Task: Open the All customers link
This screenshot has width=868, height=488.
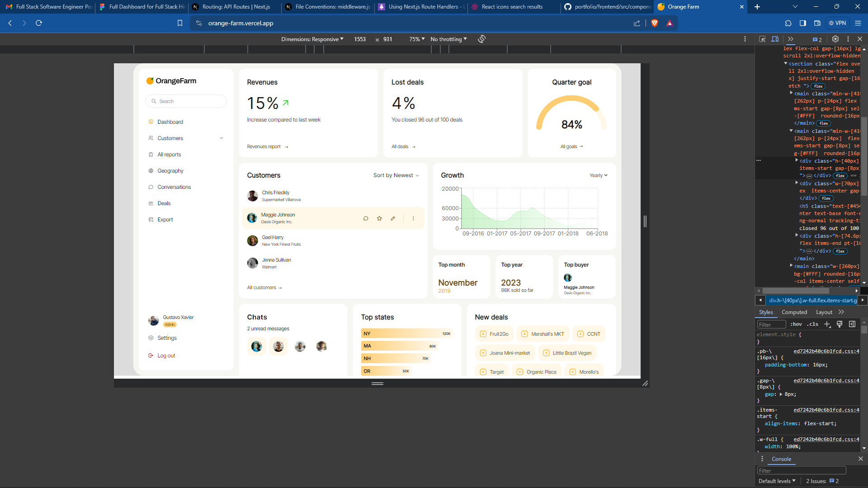Action: 264,288
